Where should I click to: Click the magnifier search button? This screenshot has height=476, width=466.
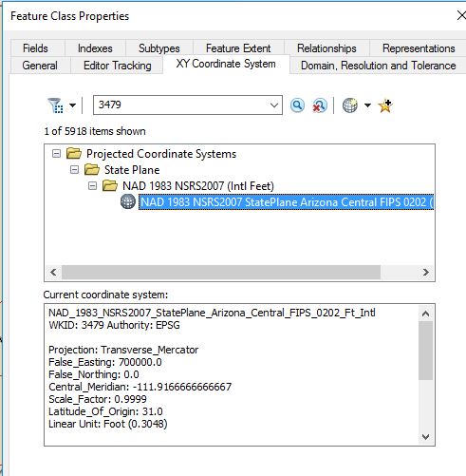pyautogui.click(x=297, y=105)
